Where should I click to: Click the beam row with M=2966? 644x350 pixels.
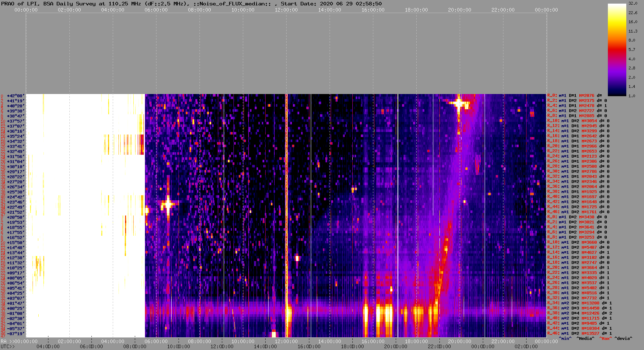[579, 146]
